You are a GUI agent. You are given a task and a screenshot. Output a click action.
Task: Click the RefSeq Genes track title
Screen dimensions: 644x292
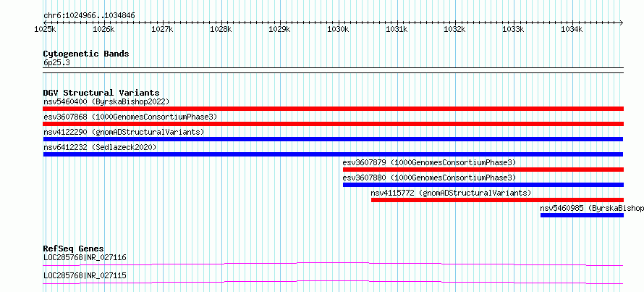point(74,249)
